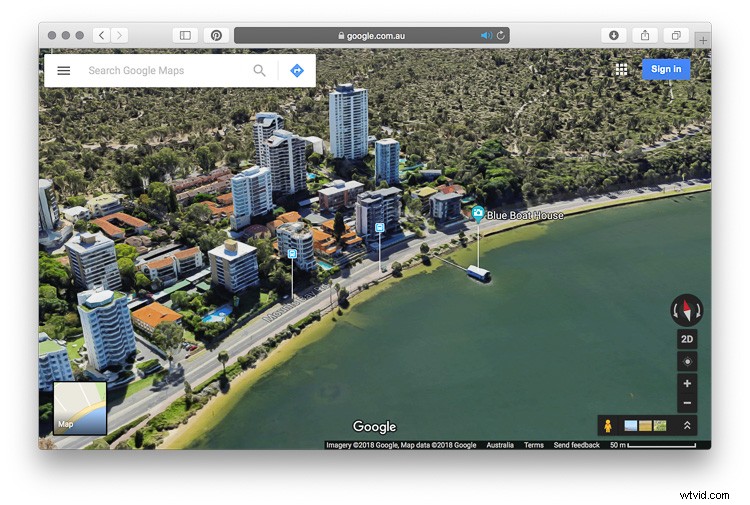Viewport: 750px width, 505px height.
Task: Click the Map layer thumbnail
Action: point(80,408)
